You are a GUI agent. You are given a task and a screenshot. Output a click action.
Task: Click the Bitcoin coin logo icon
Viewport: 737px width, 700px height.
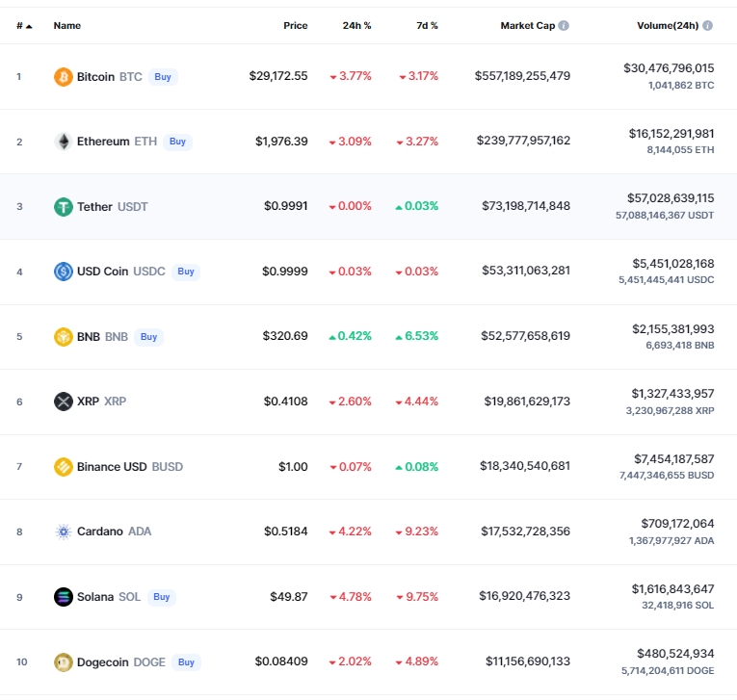click(x=64, y=76)
